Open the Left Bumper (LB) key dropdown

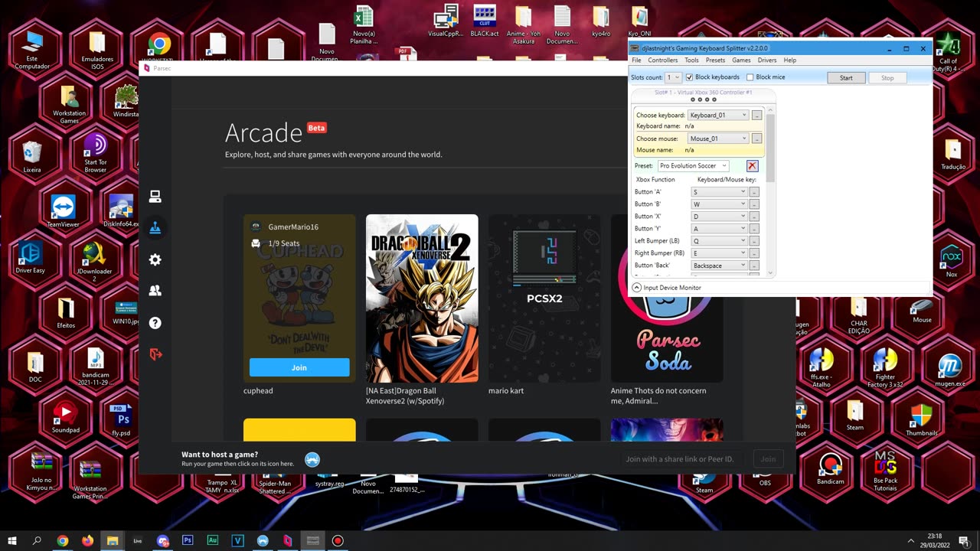tap(719, 241)
